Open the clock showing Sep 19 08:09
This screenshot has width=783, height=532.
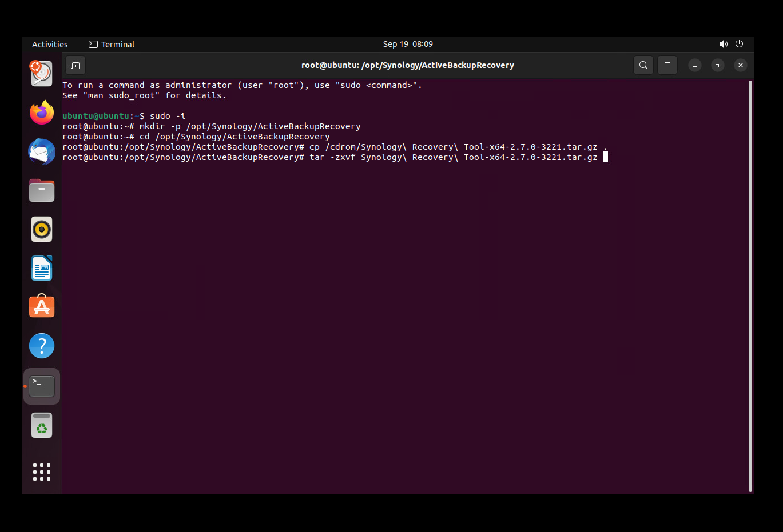tap(408, 44)
